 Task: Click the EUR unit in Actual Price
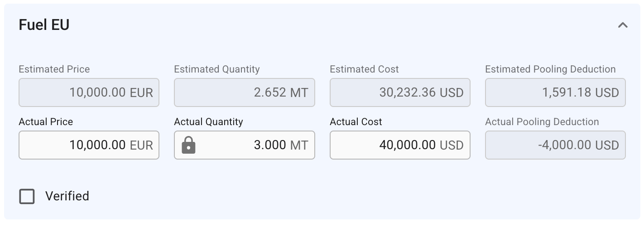point(141,145)
